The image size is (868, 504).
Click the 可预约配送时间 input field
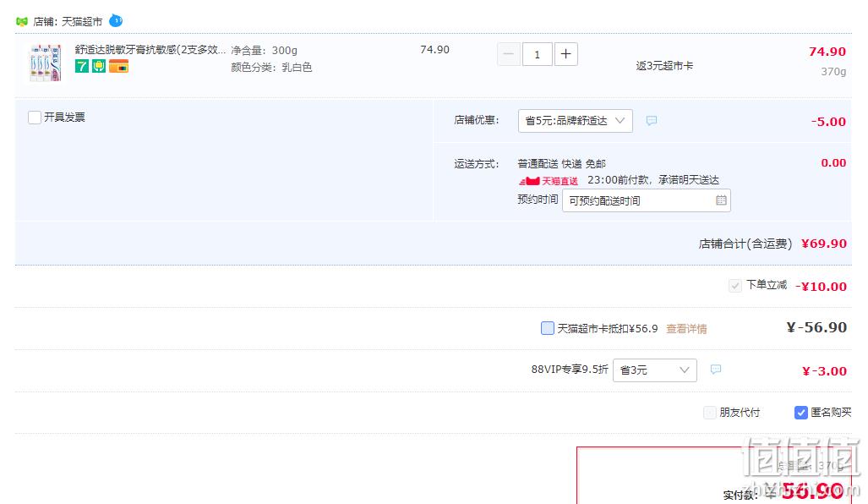[646, 200]
